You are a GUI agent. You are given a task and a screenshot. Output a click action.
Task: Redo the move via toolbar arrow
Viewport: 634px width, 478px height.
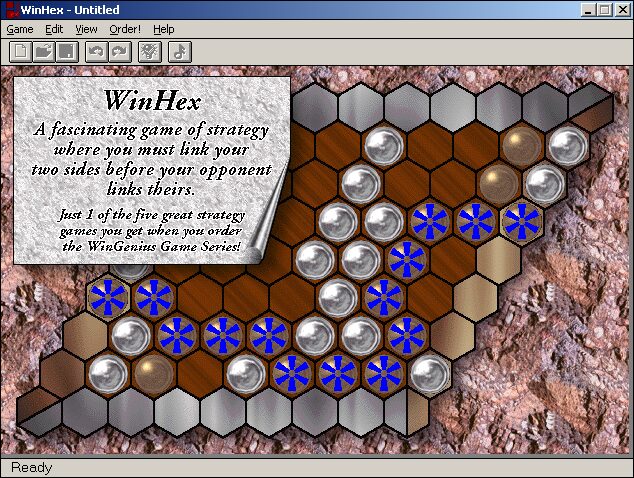tap(119, 51)
